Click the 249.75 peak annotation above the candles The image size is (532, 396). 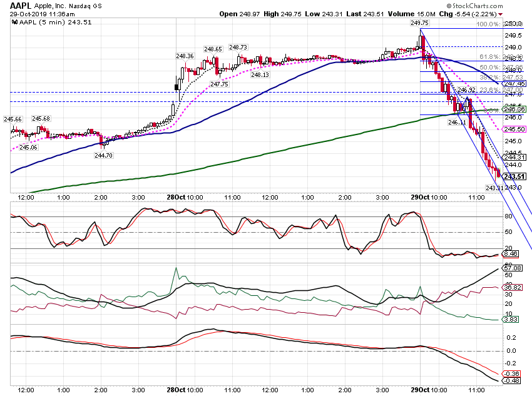(419, 23)
